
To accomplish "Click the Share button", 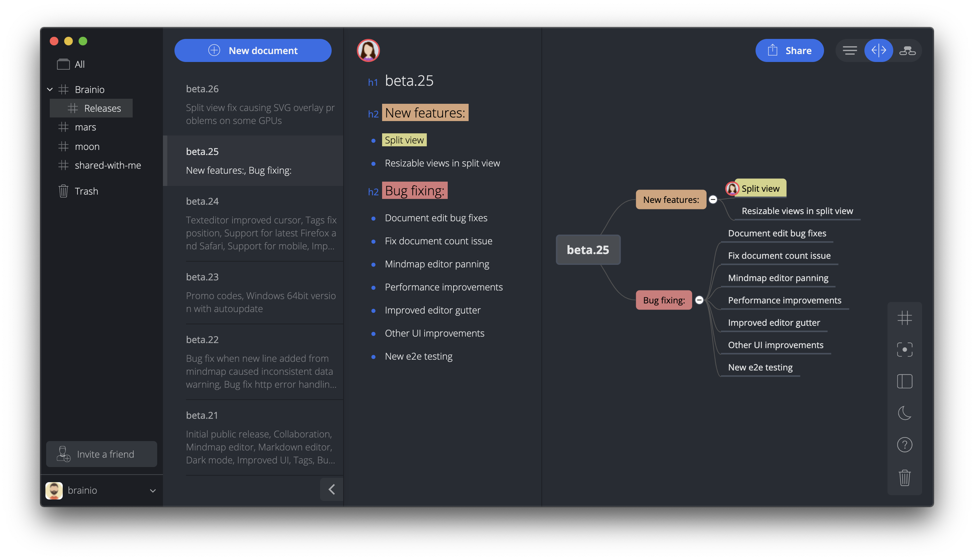I will (789, 50).
